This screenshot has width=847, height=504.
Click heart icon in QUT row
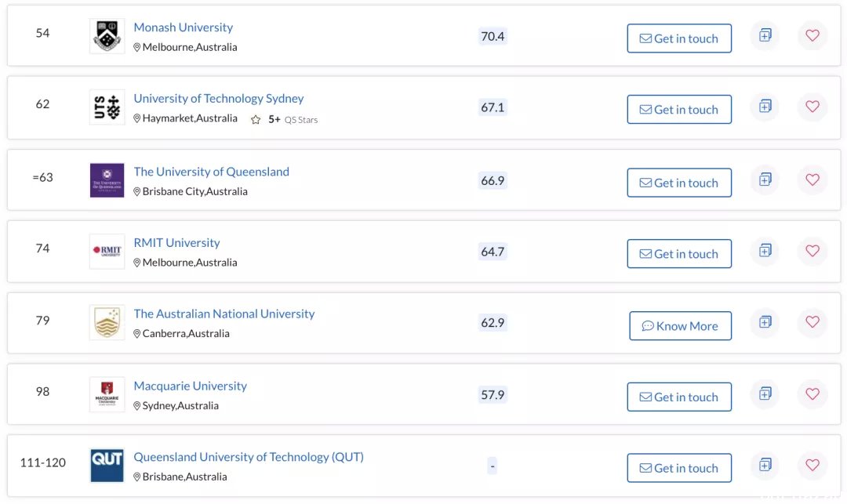point(812,465)
